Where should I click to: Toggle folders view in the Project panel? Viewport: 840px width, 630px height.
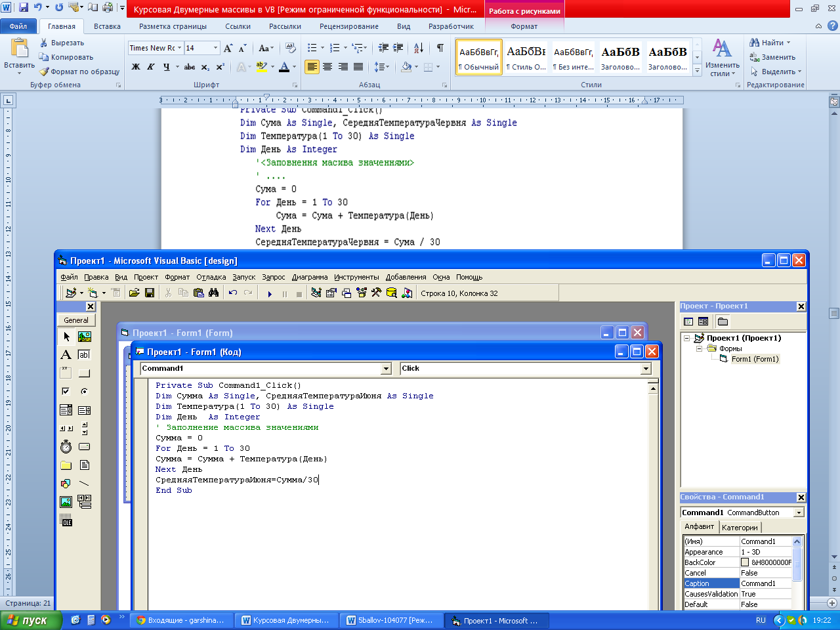tap(723, 322)
